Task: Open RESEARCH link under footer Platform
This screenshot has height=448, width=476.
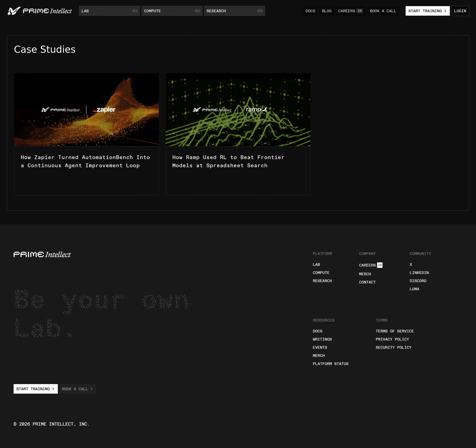Action: 322,281
